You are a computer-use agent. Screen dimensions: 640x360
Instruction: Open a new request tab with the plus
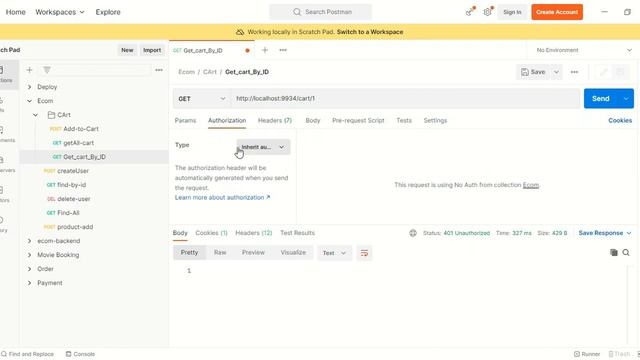pyautogui.click(x=265, y=50)
